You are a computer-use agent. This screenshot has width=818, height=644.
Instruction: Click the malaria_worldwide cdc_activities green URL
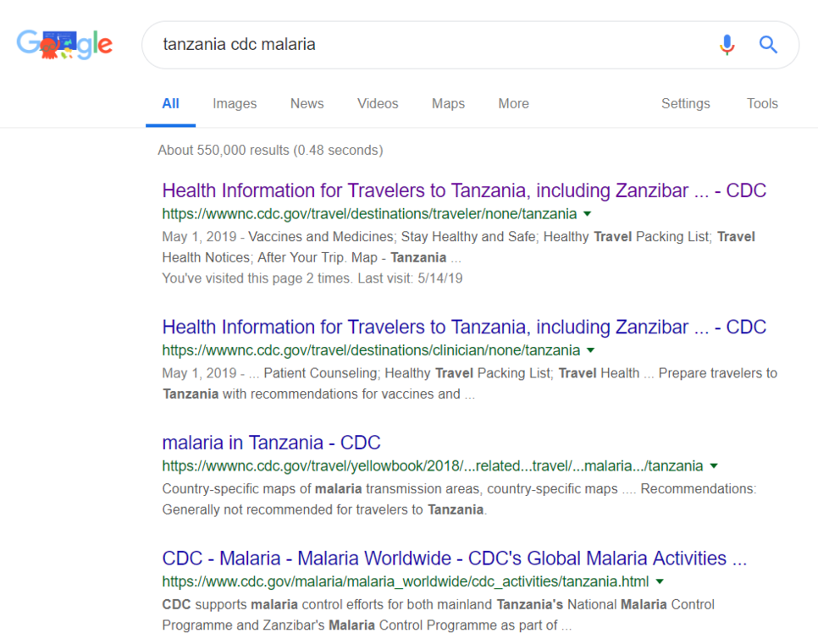click(x=406, y=582)
